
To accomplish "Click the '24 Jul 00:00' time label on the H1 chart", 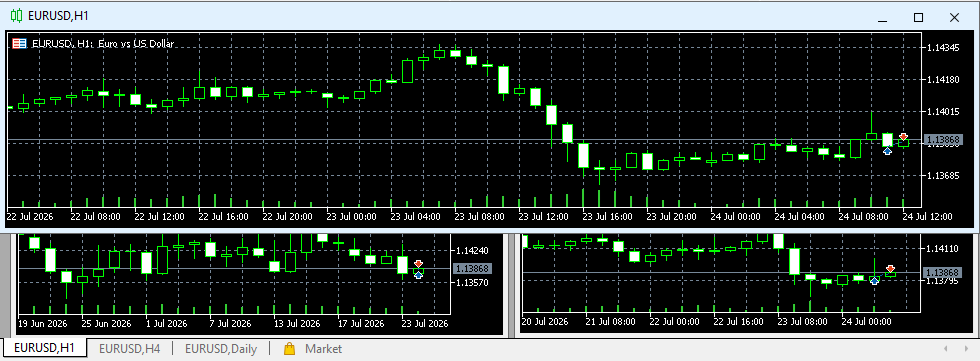I will click(735, 217).
